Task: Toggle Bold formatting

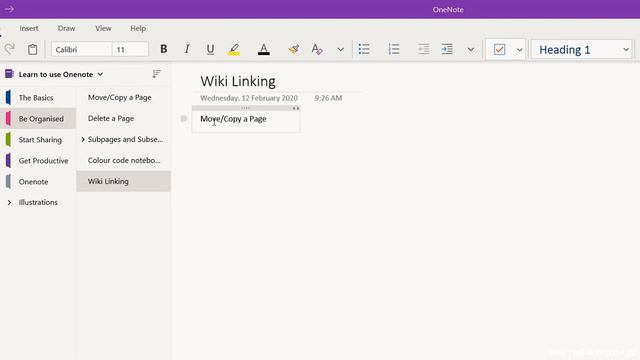Action: coord(164,49)
